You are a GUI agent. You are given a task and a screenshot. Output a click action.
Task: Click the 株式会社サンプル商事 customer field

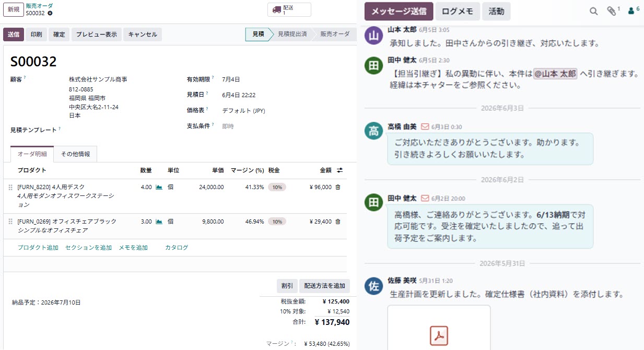[98, 79]
